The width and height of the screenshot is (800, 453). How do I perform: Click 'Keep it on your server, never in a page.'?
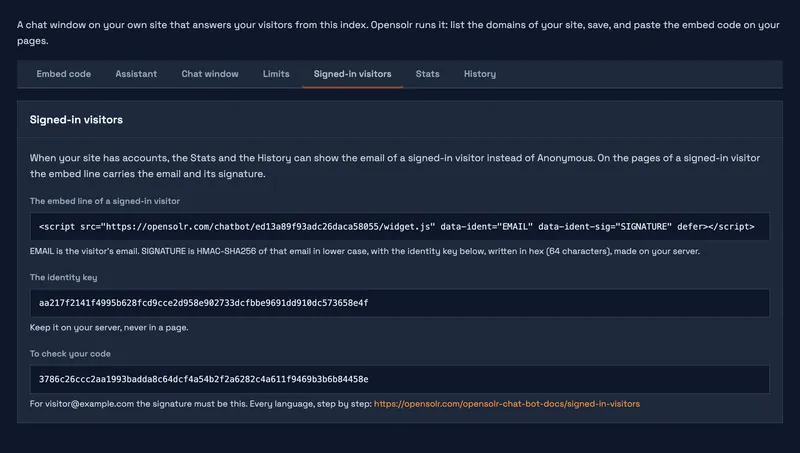pos(109,328)
